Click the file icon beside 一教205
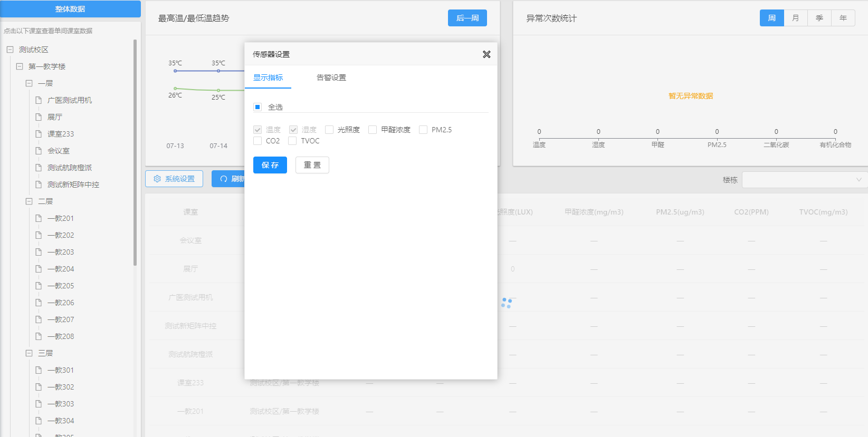The width and height of the screenshot is (868, 437). [39, 286]
